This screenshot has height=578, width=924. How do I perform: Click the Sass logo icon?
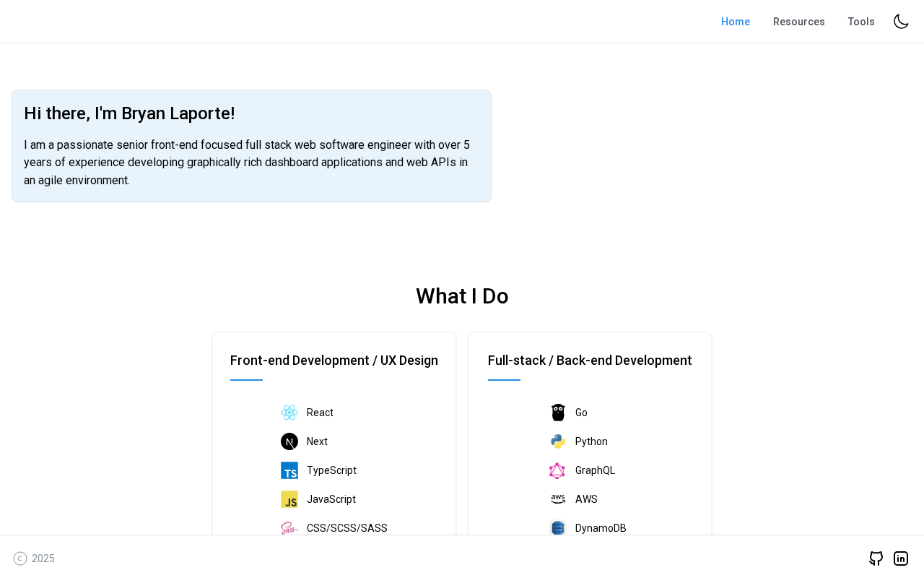click(289, 528)
